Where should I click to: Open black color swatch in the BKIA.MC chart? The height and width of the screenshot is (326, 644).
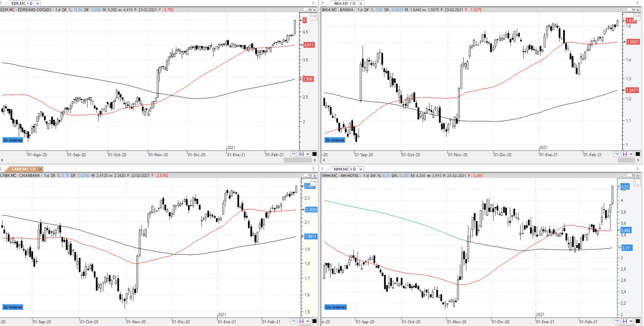pos(638,154)
